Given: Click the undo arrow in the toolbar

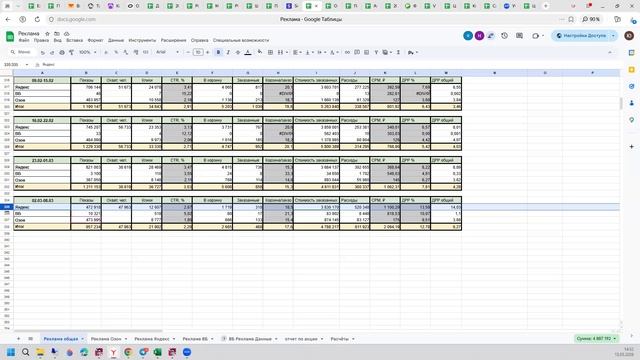Looking at the screenshot, I should pos(42,52).
